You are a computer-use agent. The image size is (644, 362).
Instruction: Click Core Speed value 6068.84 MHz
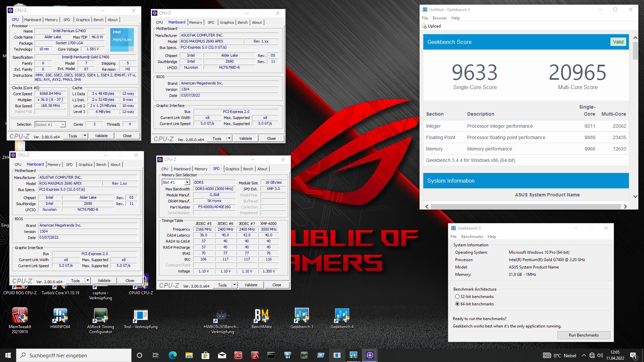50,94
